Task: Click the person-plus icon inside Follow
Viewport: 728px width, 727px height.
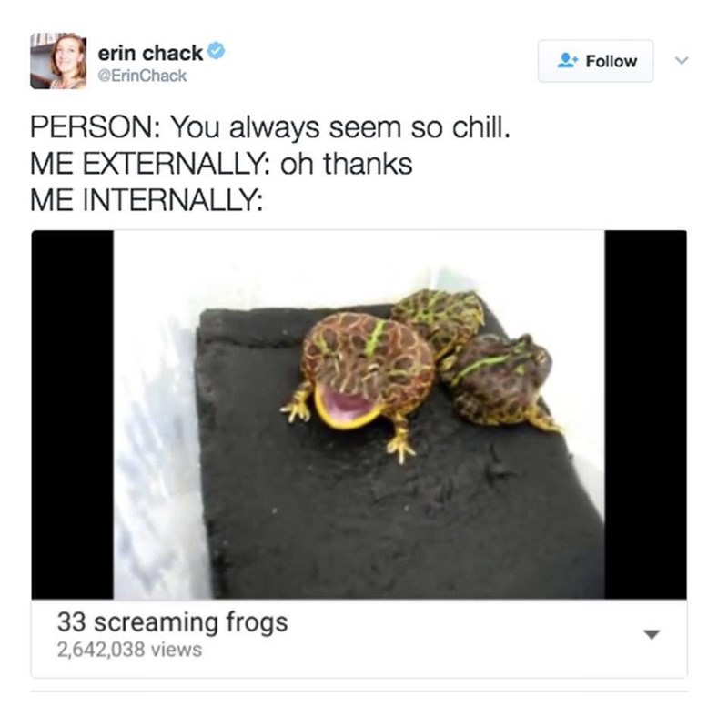Action: (x=567, y=61)
